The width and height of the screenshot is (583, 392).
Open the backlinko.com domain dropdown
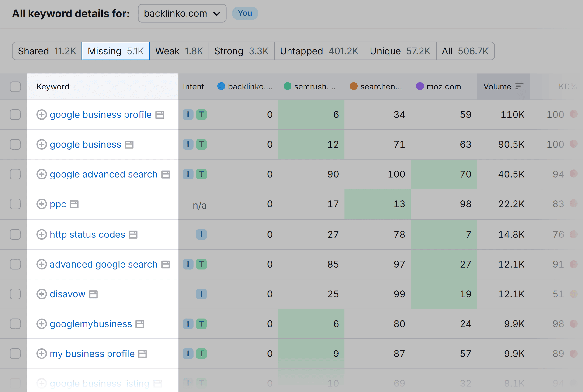pyautogui.click(x=182, y=13)
